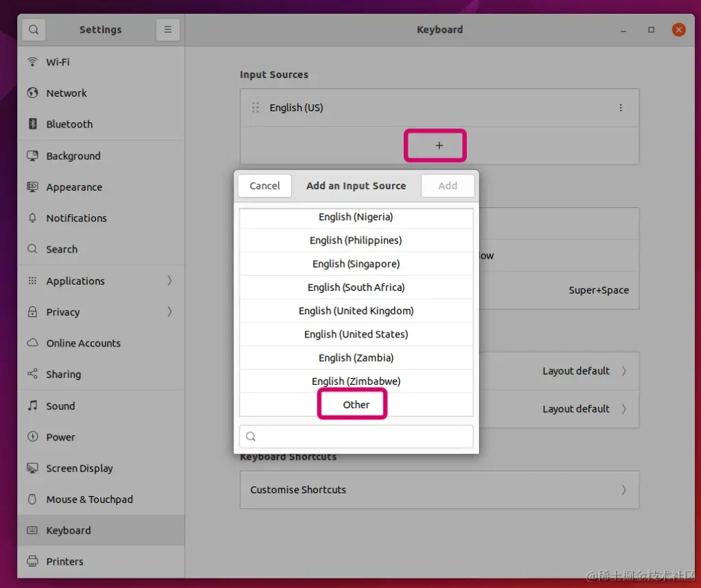The height and width of the screenshot is (588, 701).
Task: Click the Network globe icon
Action: click(32, 93)
